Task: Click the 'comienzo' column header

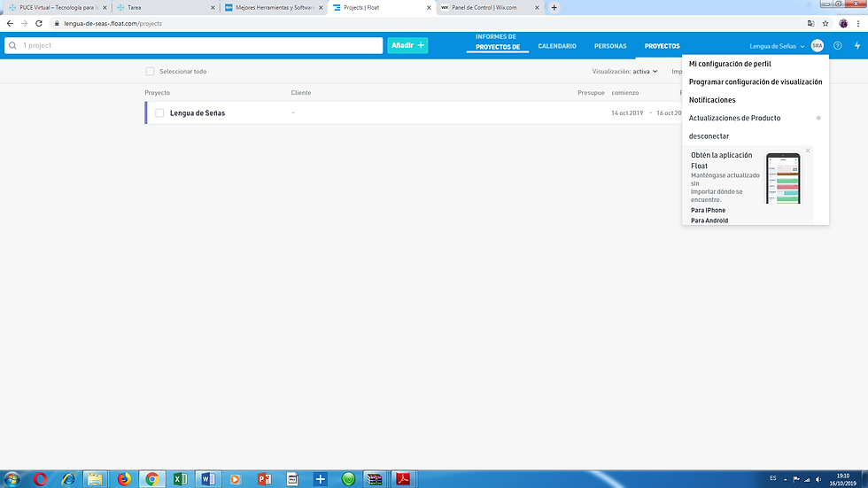Action: (x=625, y=92)
